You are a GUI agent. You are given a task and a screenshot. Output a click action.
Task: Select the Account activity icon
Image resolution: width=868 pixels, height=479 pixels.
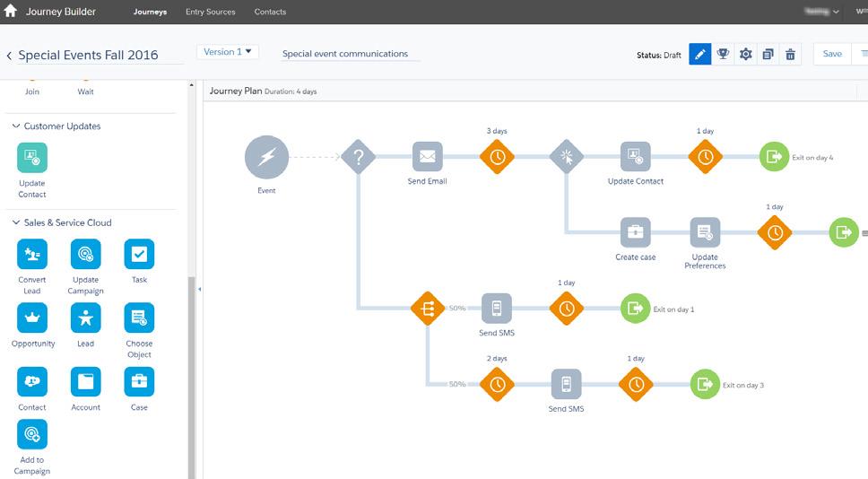(86, 381)
